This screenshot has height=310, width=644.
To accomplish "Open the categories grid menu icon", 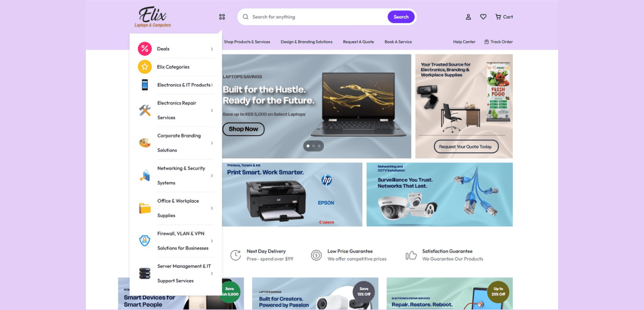I will tap(222, 16).
